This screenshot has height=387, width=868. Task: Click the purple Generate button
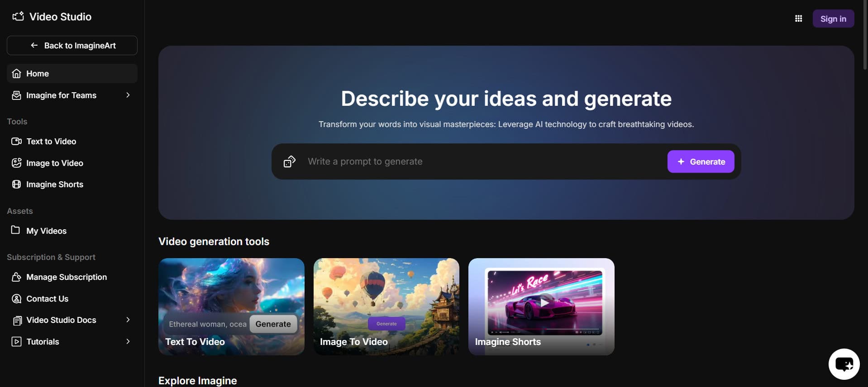tap(701, 161)
